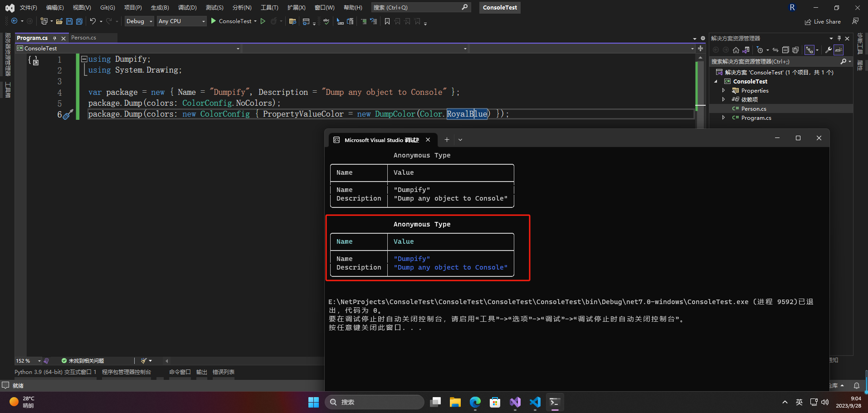
Task: Click the screwdriver quick actions icon on line 6
Action: (68, 114)
